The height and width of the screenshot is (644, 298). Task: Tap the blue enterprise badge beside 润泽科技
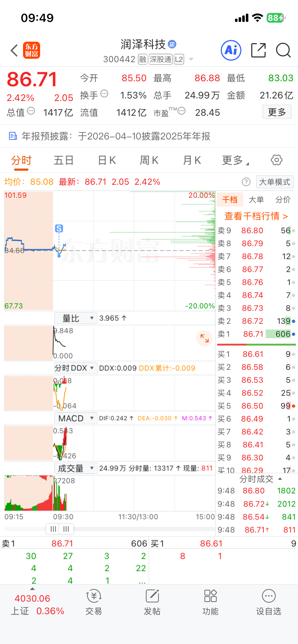pos(172,44)
